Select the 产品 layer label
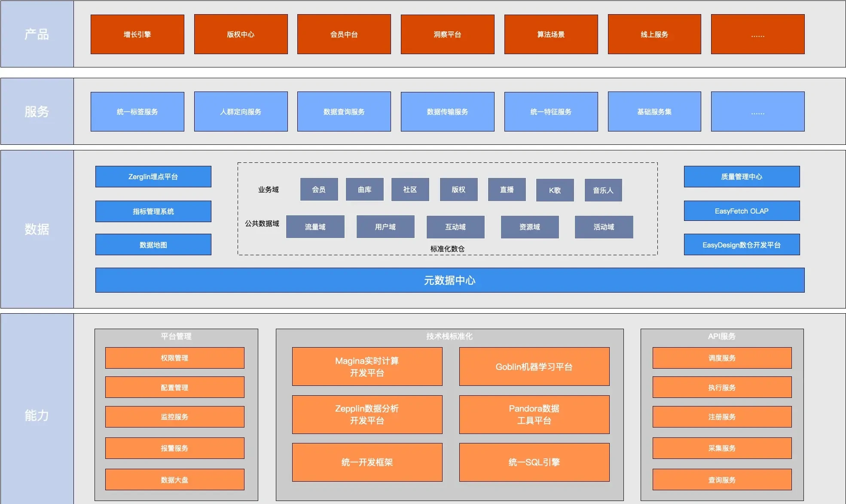 click(37, 34)
